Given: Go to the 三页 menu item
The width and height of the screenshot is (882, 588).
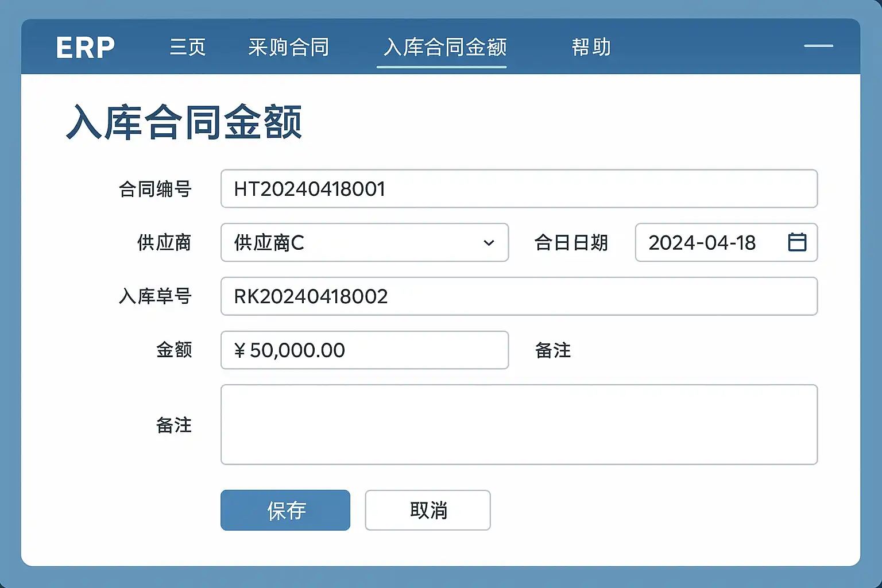Looking at the screenshot, I should (x=188, y=47).
